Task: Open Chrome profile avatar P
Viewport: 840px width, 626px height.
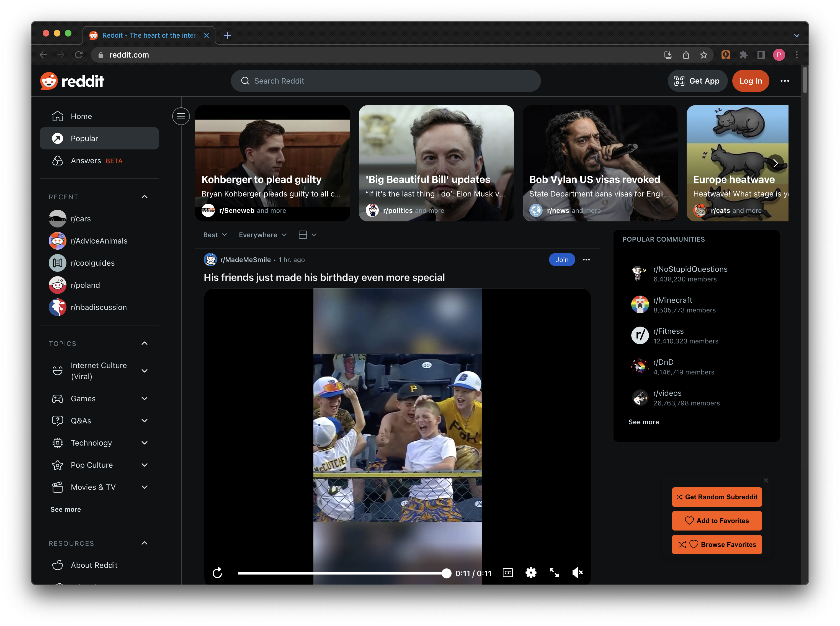Action: (x=779, y=55)
